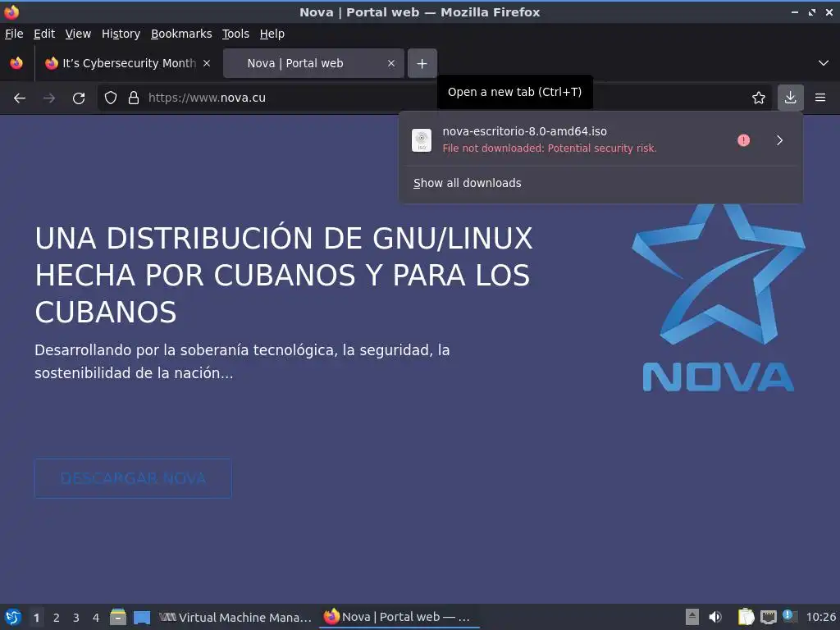Screen dimensions: 840x630
Task: Close the Nova Portal web tab
Action: 391,63
